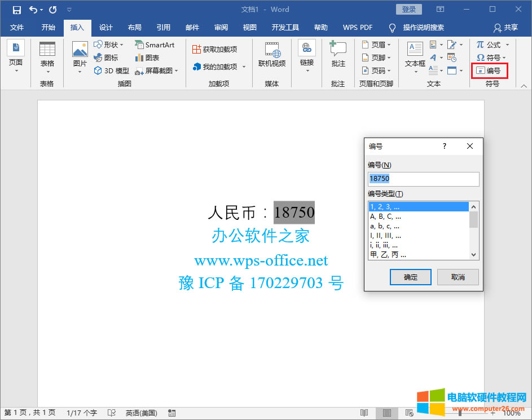Viewport: 532px width, 420px height.
Task: Click the Chart icon
Action: [147, 58]
